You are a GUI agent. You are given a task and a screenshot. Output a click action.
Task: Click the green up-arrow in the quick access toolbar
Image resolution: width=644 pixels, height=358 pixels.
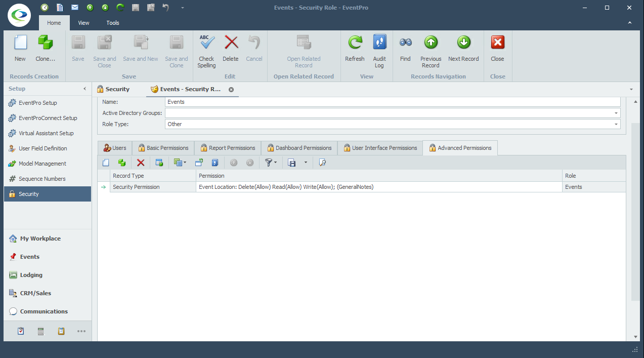[90, 8]
